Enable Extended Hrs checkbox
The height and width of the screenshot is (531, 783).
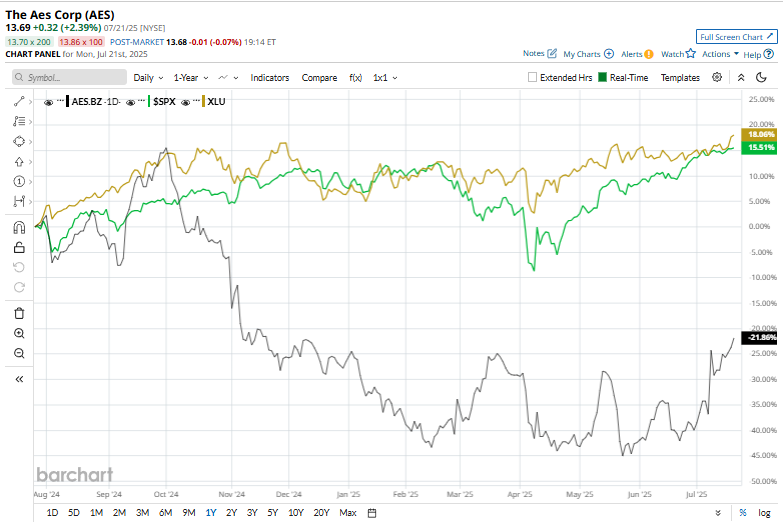click(532, 77)
